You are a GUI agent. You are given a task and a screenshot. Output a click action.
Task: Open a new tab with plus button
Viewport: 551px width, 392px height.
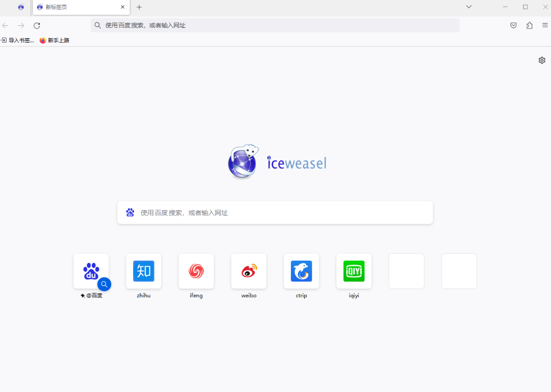point(139,7)
